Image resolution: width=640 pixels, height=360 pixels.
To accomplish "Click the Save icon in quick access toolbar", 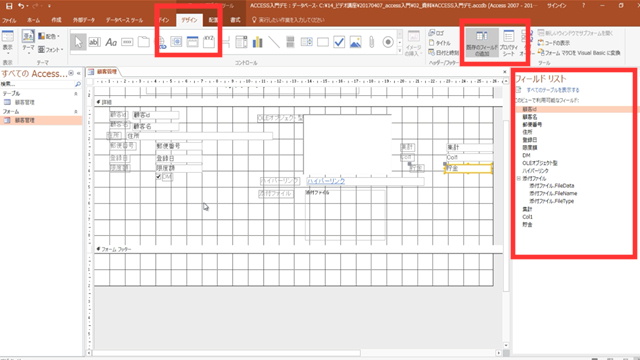I will click(x=9, y=6).
